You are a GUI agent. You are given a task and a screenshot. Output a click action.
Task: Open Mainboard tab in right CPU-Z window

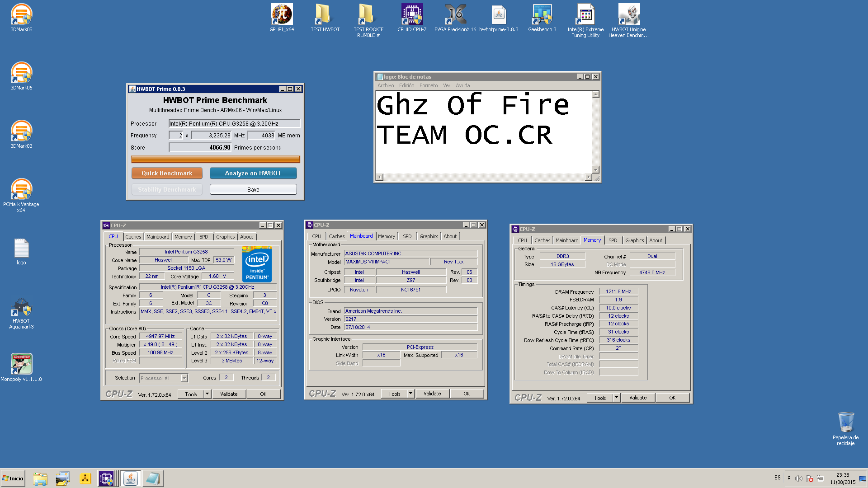pyautogui.click(x=567, y=240)
